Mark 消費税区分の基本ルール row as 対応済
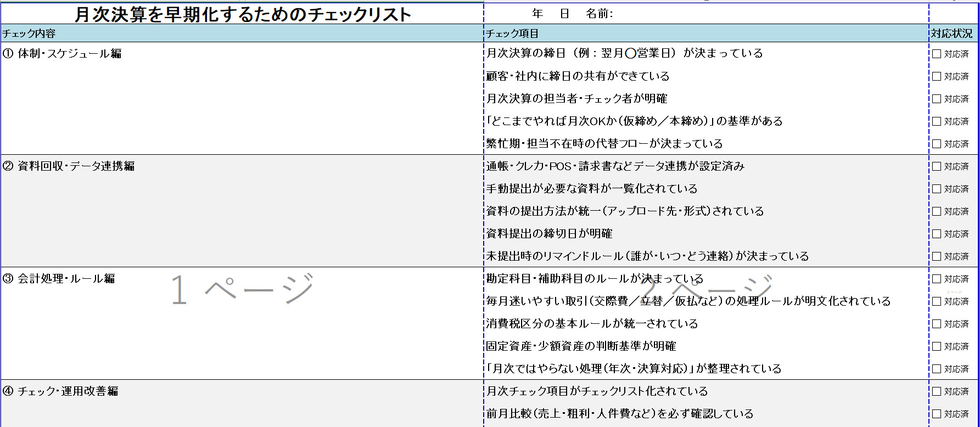980x427 pixels. (937, 324)
